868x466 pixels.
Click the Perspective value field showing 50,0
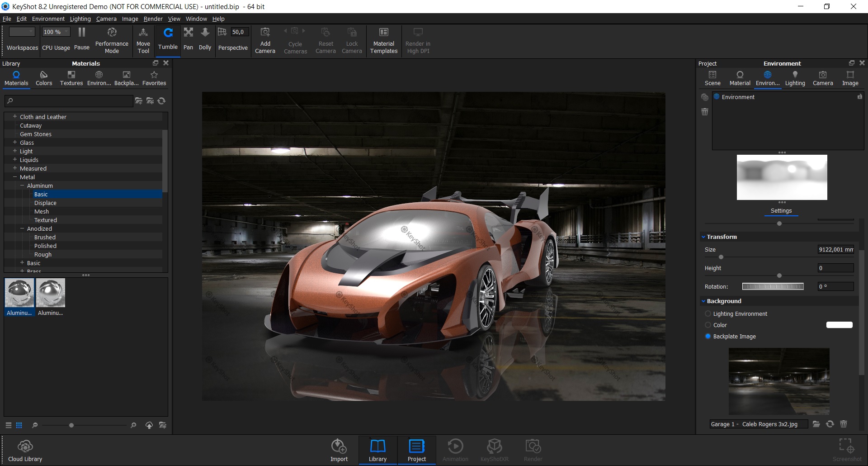click(x=240, y=32)
